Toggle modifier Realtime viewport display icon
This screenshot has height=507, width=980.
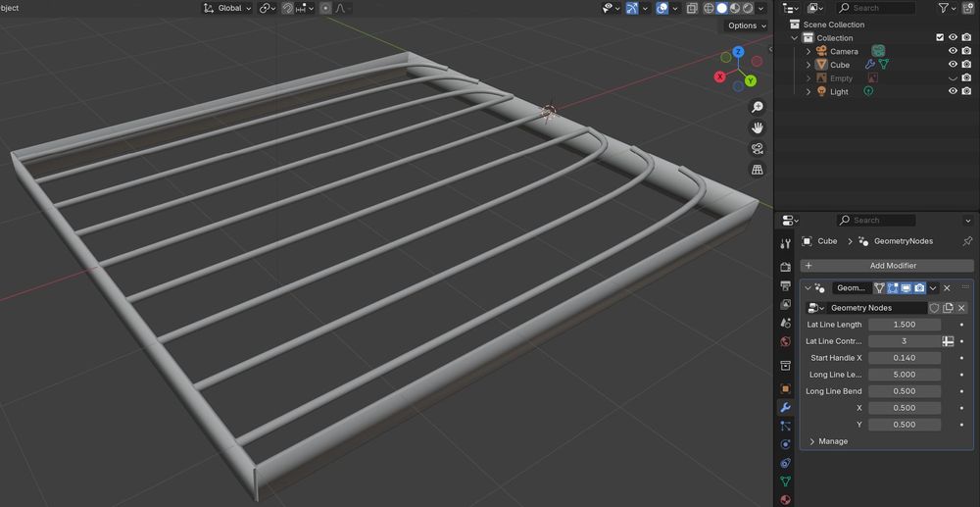click(x=906, y=288)
